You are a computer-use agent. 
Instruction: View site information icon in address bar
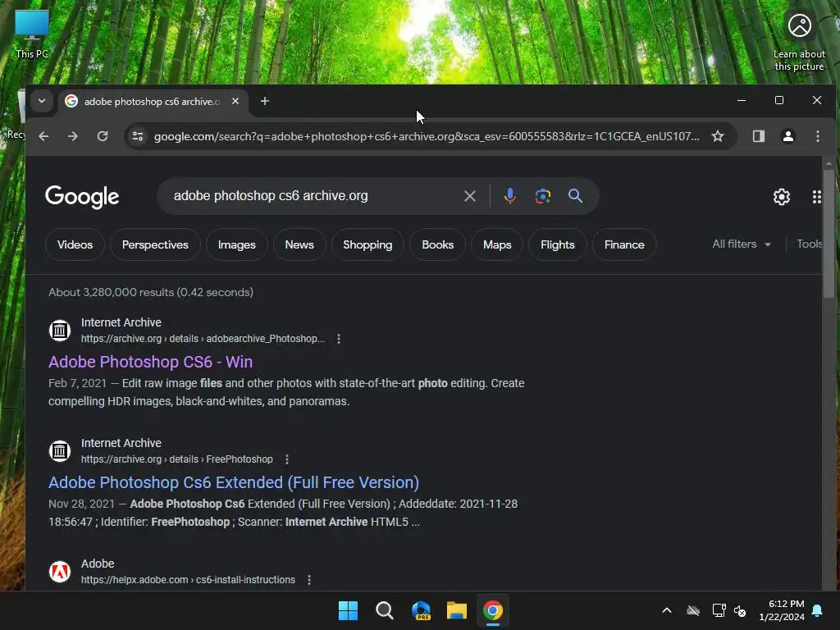pyautogui.click(x=138, y=136)
